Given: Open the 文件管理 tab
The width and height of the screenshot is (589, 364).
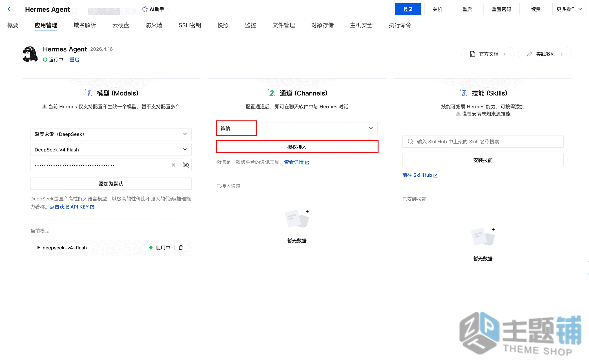Looking at the screenshot, I should tap(284, 25).
